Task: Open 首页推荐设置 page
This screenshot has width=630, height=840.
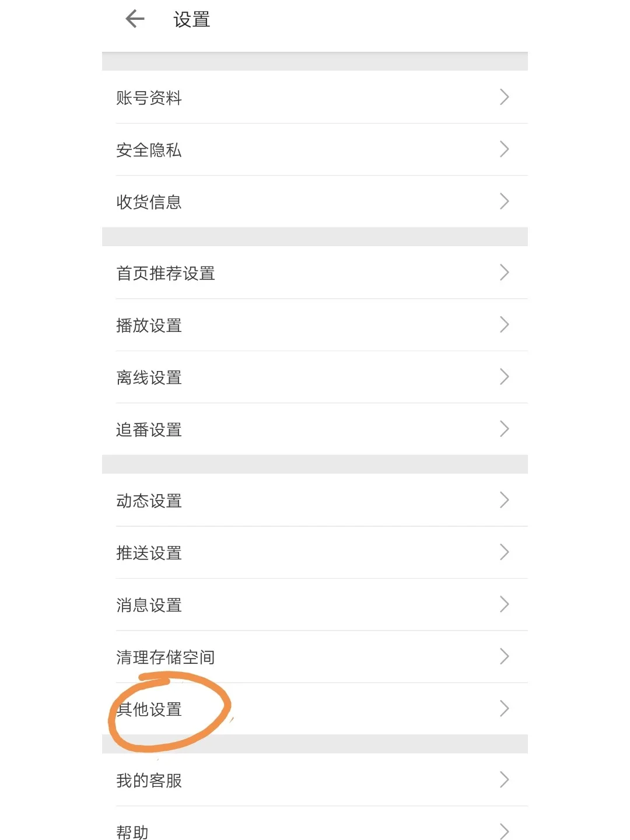Action: tap(315, 272)
